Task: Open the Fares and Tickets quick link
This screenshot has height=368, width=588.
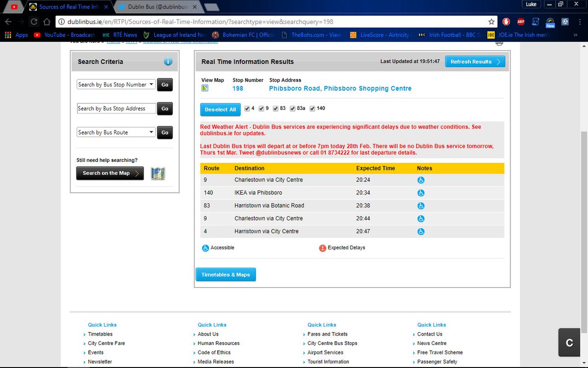Action: pos(327,334)
